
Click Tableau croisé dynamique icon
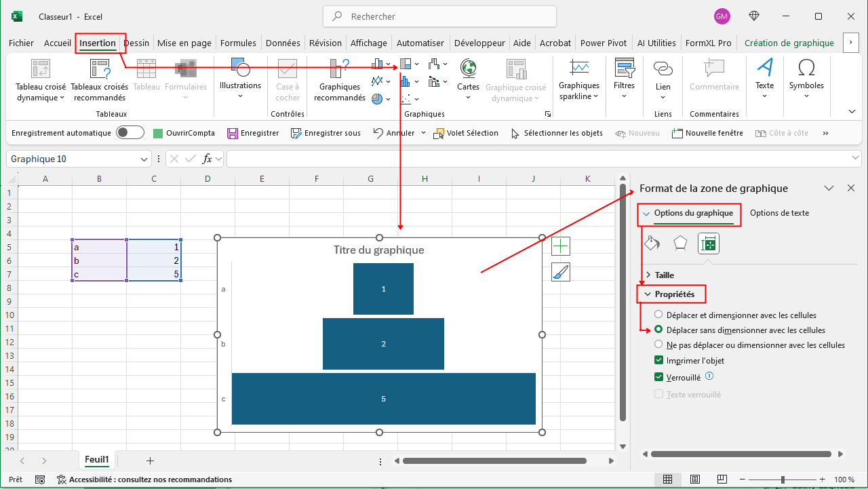[x=41, y=69]
